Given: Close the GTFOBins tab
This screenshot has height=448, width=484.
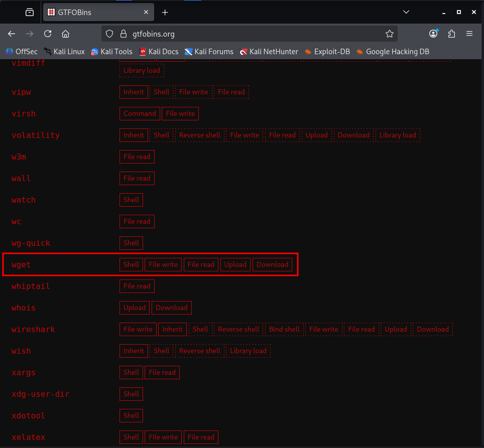Looking at the screenshot, I should tap(146, 12).
